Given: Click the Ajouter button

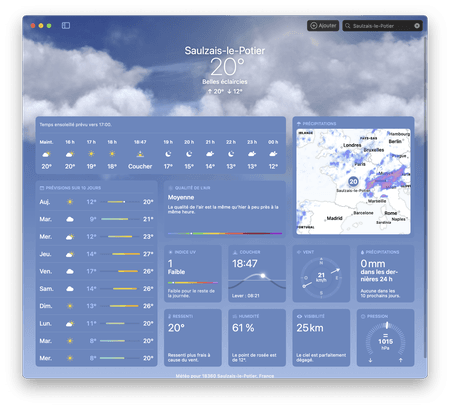Looking at the screenshot, I should click(323, 26).
